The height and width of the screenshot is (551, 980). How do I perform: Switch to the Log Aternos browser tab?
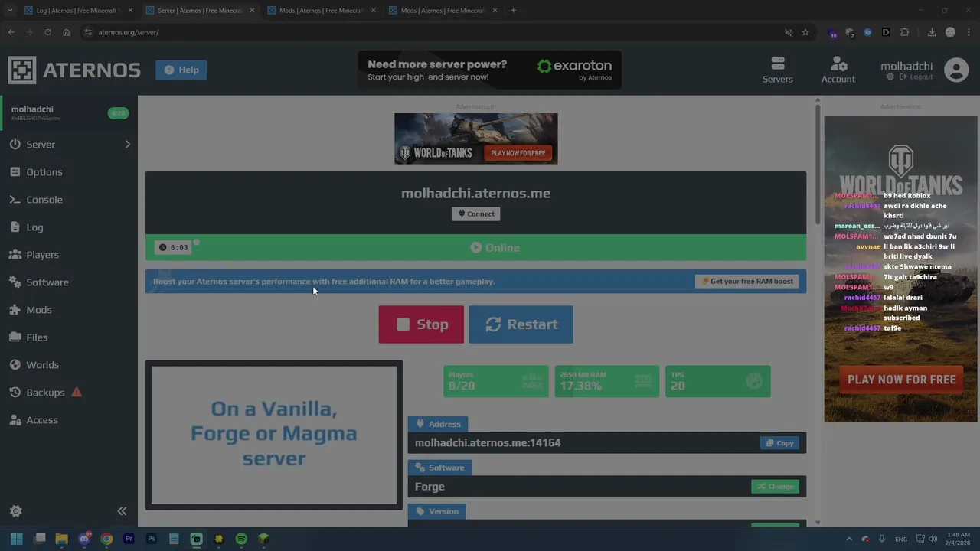point(79,11)
